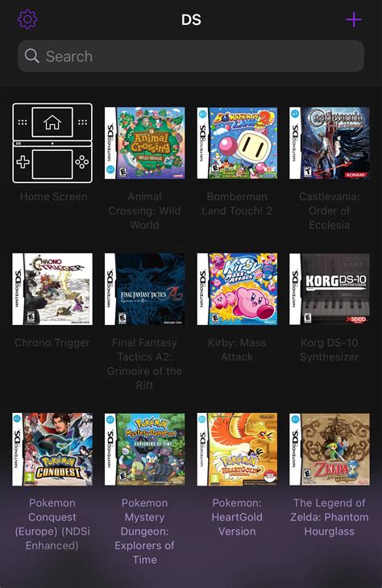Select Castlevania: Order of Ecclesia cover
Image resolution: width=382 pixels, height=588 pixels.
click(x=329, y=144)
